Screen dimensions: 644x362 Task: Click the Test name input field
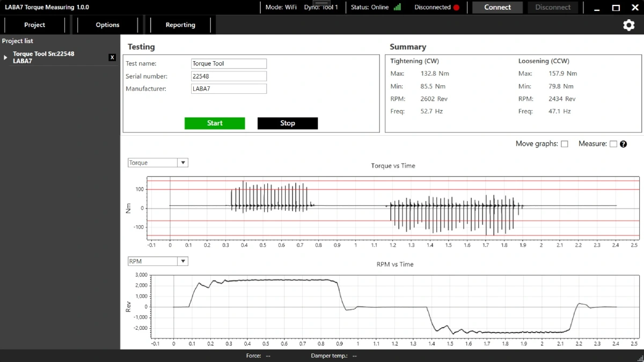pos(229,63)
